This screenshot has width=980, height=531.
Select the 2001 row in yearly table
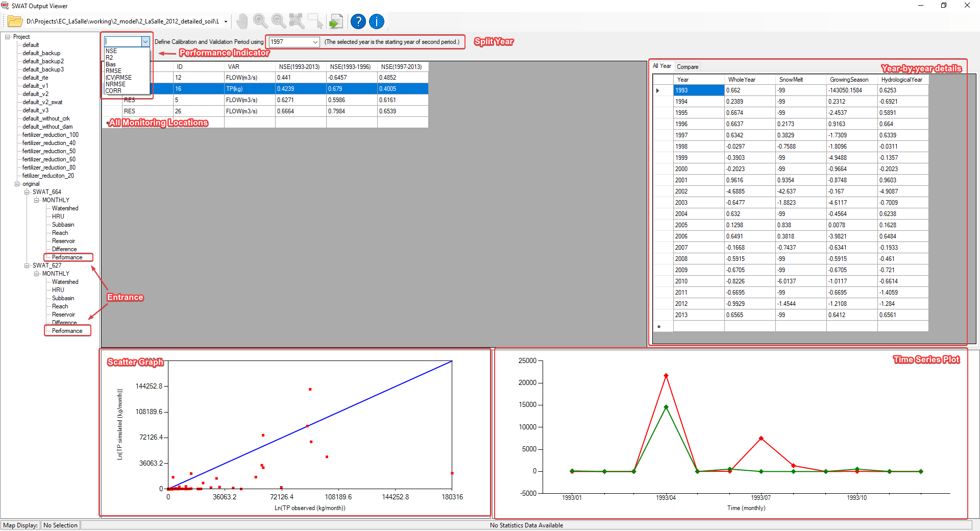(791, 180)
